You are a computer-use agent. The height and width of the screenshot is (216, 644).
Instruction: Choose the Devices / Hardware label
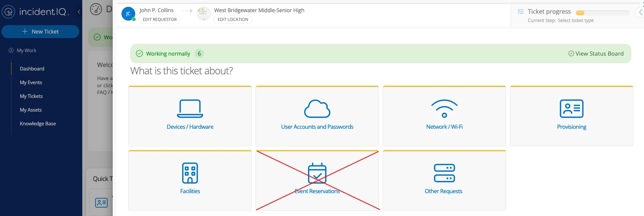tap(190, 127)
